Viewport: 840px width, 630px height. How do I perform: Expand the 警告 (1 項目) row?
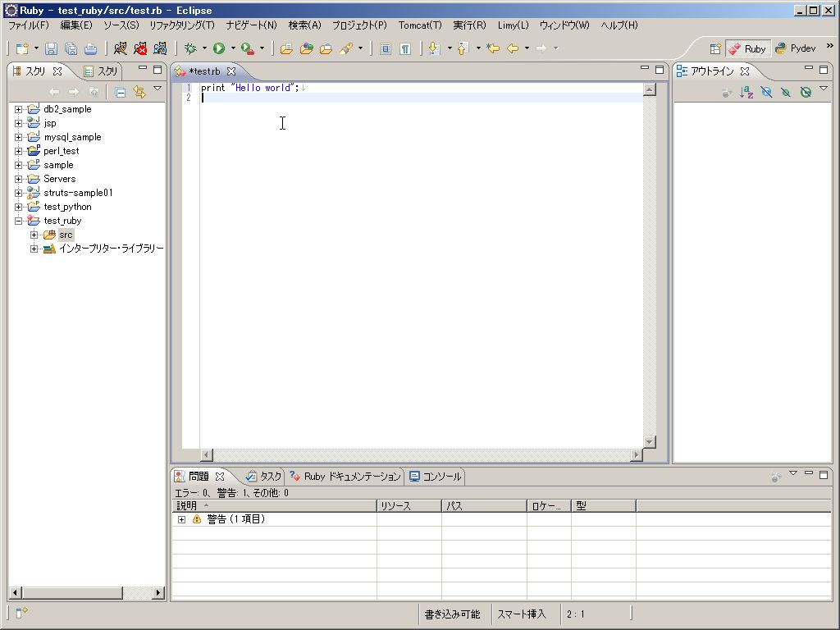[181, 519]
